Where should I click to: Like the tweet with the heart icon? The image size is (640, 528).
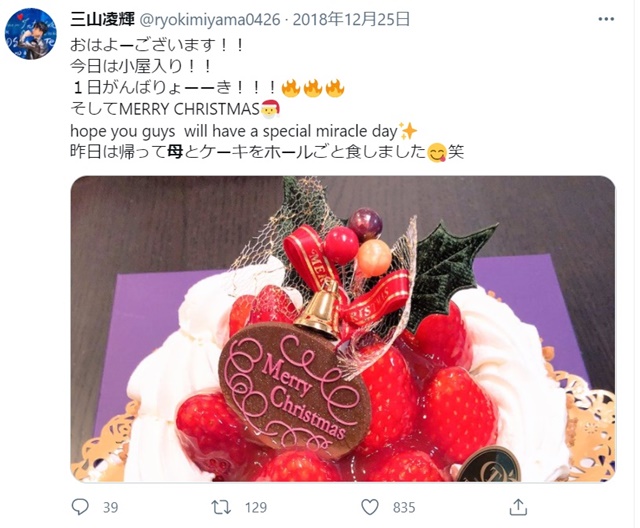(370, 507)
